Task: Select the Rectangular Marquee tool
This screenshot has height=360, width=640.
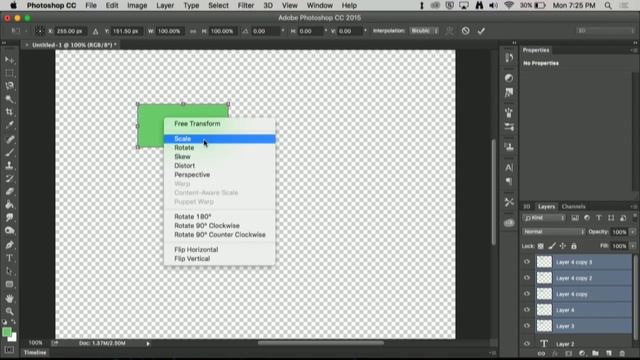Action: [x=9, y=73]
